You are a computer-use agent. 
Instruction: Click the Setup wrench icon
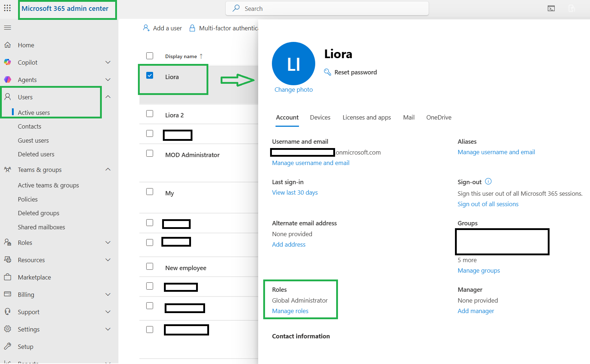tap(8, 346)
